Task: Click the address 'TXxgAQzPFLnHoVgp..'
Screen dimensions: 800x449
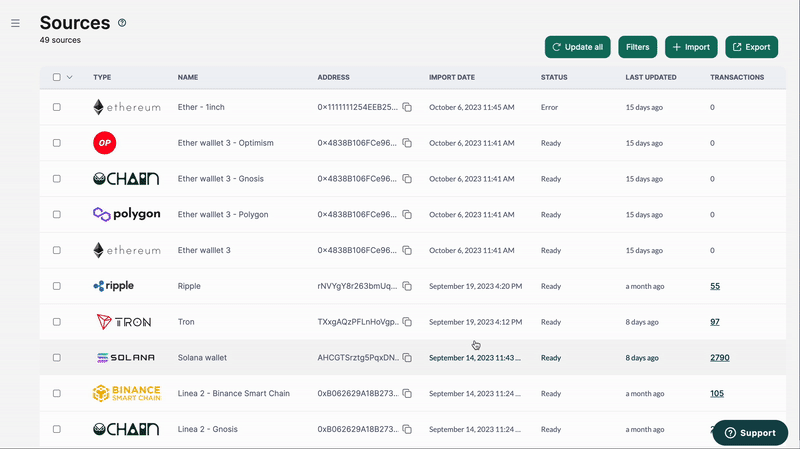Action: [358, 321]
